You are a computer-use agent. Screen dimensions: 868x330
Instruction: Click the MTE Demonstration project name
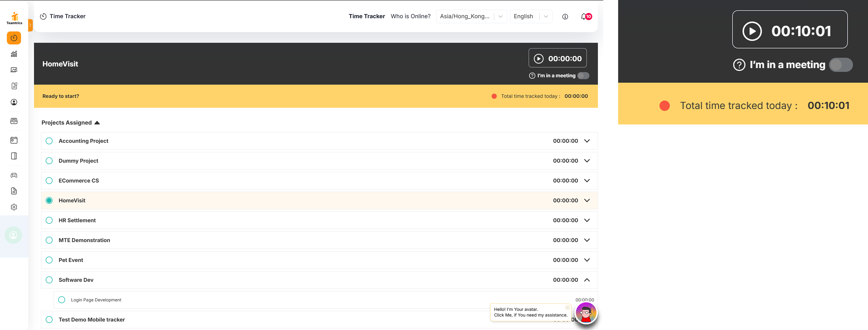click(84, 240)
